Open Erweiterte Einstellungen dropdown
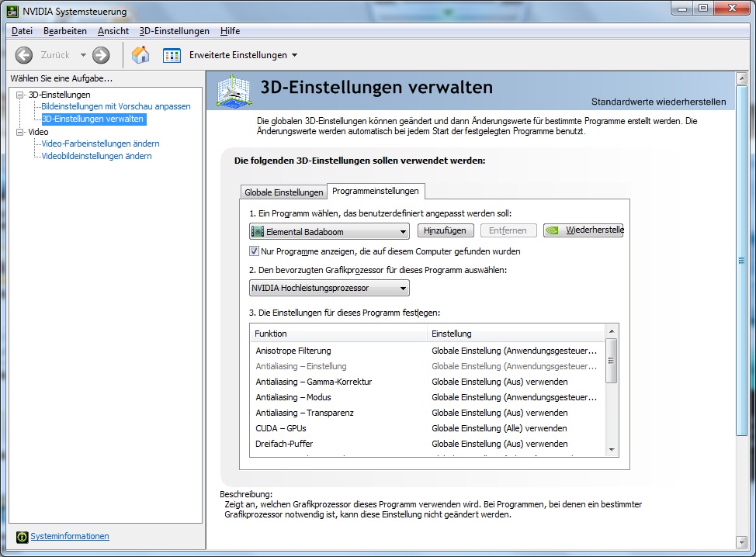 243,55
